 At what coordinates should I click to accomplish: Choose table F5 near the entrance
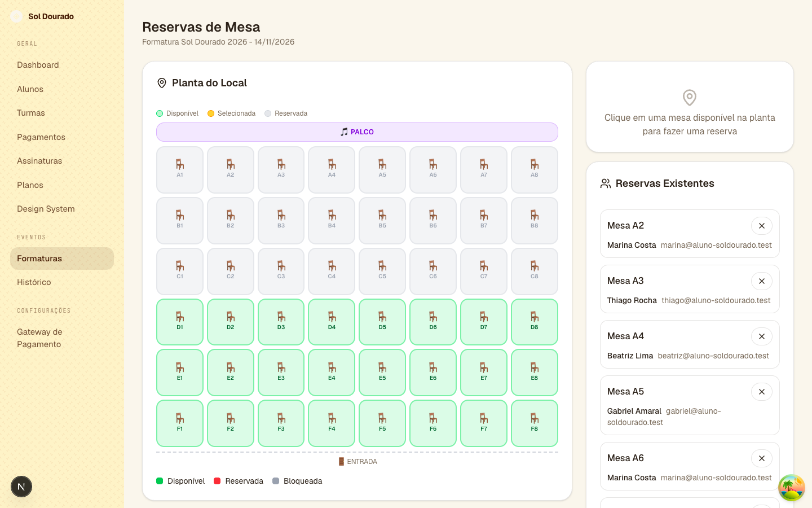(382, 423)
